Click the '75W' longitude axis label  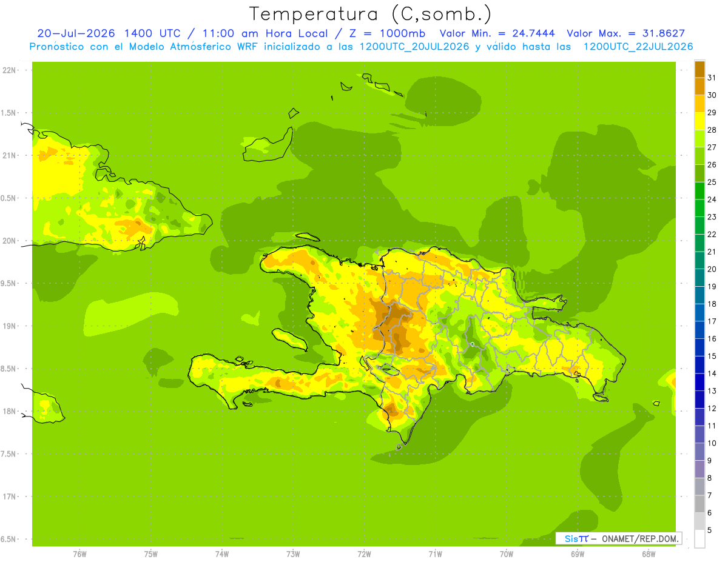(x=151, y=554)
